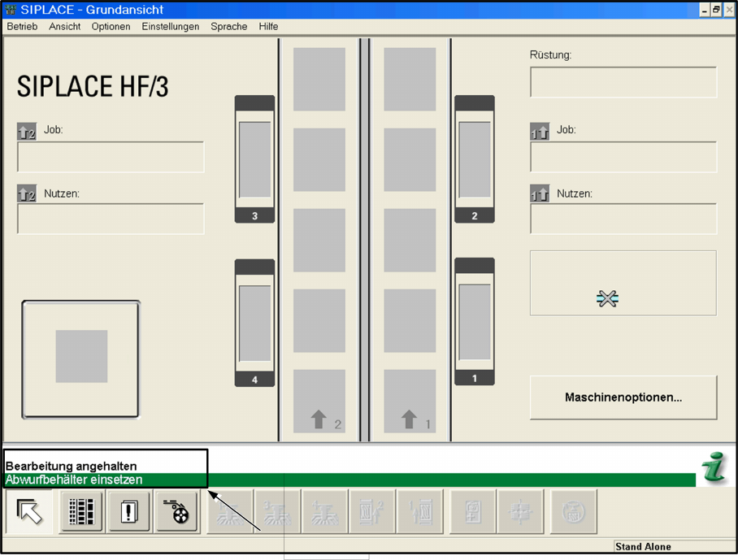Select placement head 3
This screenshot has height=560, width=738.
pos(254,159)
